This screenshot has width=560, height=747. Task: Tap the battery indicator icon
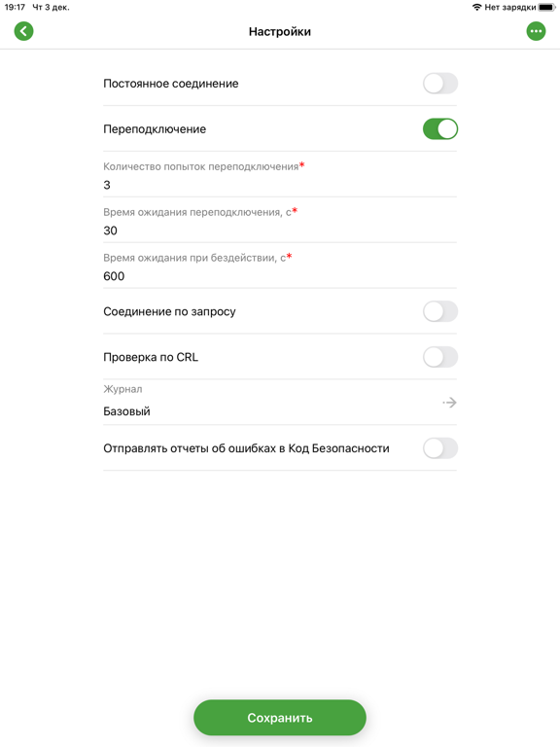[546, 7]
